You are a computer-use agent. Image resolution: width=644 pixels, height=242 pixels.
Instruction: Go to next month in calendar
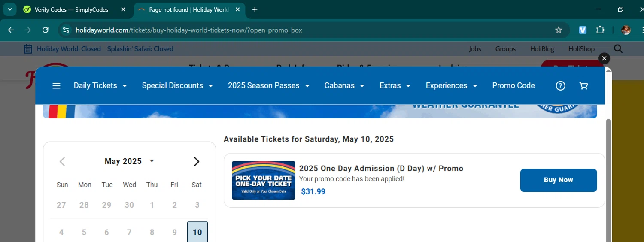coord(197,162)
